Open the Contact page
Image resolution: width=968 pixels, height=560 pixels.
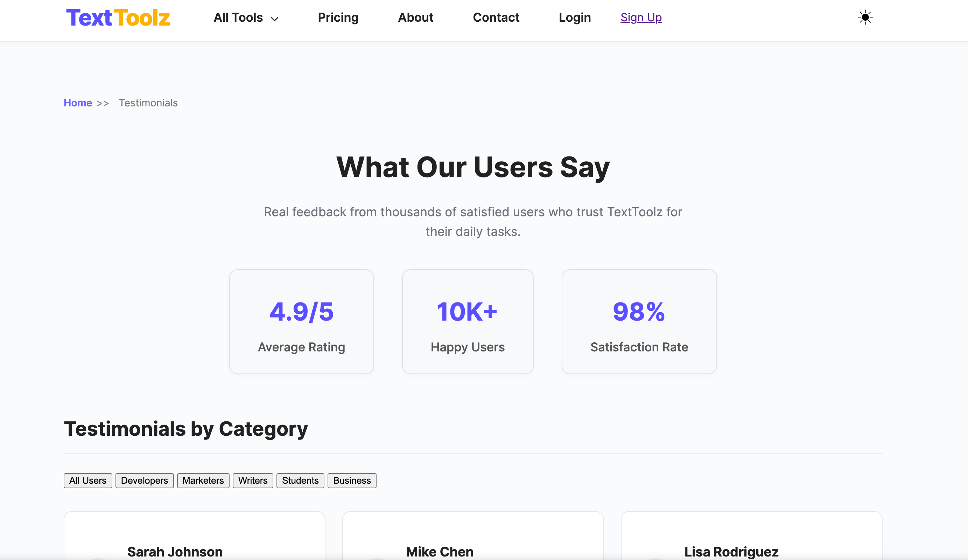pos(496,17)
